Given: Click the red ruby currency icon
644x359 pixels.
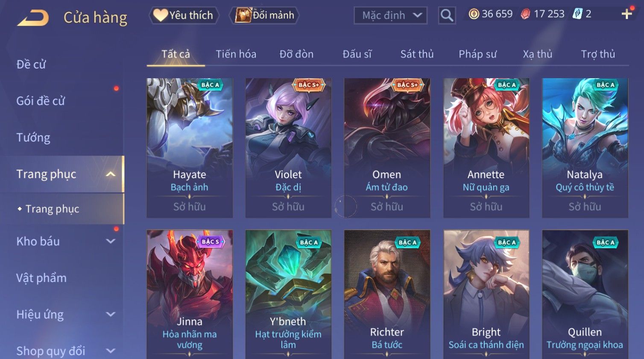Looking at the screenshot, I should click(x=526, y=14).
